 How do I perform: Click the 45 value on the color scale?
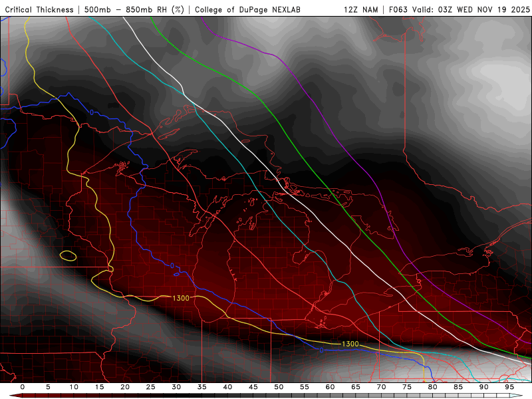click(253, 387)
